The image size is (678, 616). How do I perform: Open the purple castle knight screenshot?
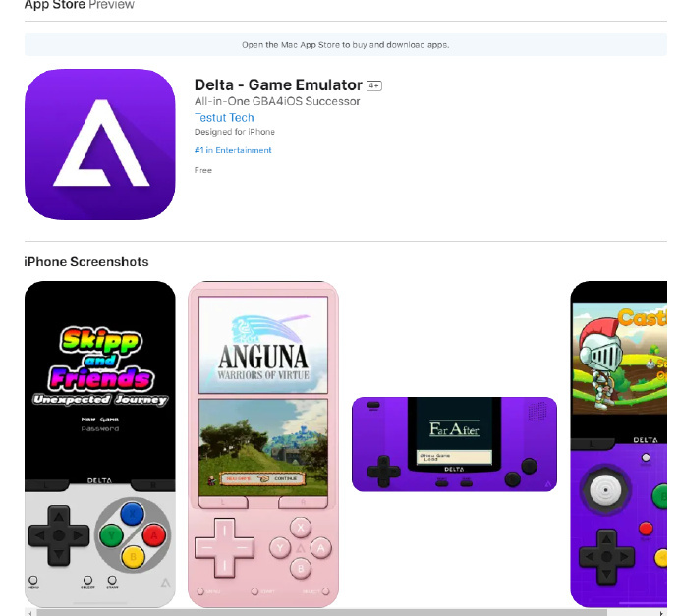619,444
